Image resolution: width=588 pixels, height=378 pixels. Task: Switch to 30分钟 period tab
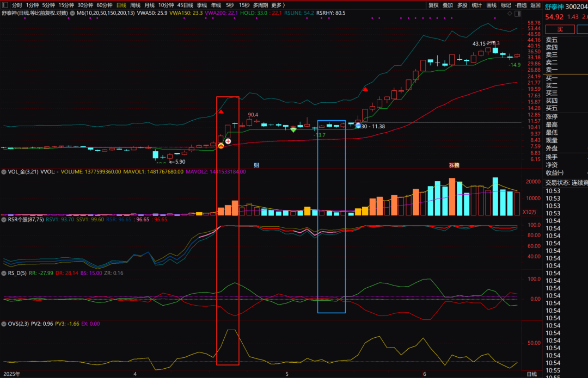click(x=85, y=5)
